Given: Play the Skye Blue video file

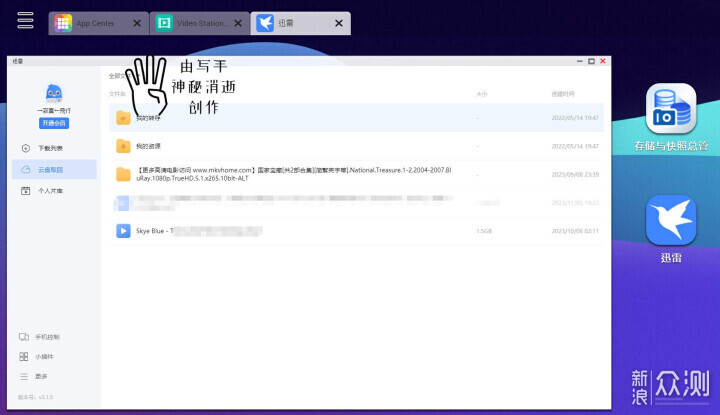Looking at the screenshot, I should [x=356, y=231].
